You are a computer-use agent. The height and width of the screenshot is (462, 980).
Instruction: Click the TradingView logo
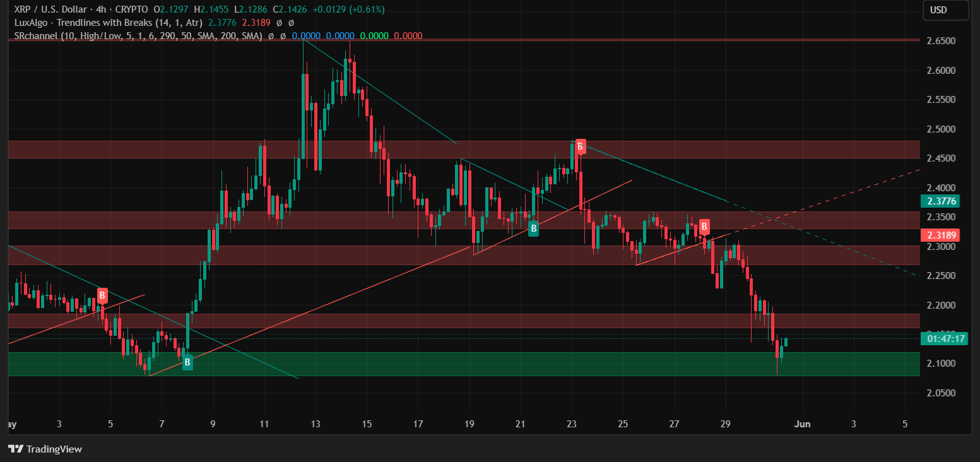pos(45,449)
